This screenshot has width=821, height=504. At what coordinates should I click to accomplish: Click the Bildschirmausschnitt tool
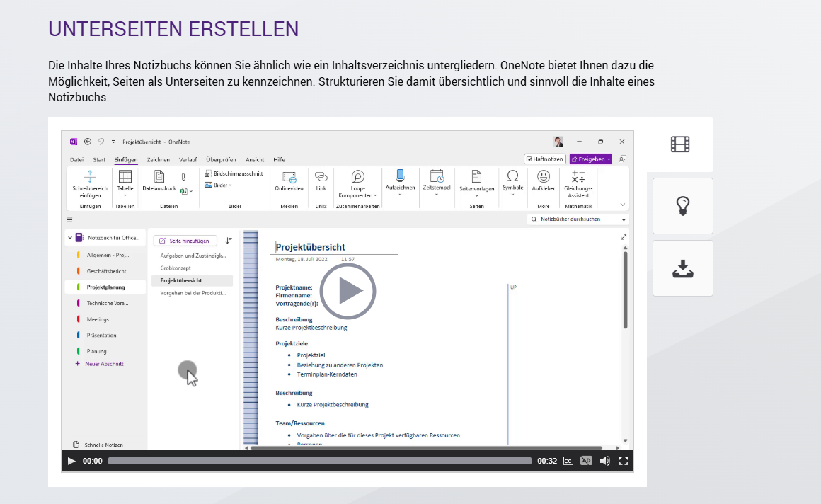234,173
